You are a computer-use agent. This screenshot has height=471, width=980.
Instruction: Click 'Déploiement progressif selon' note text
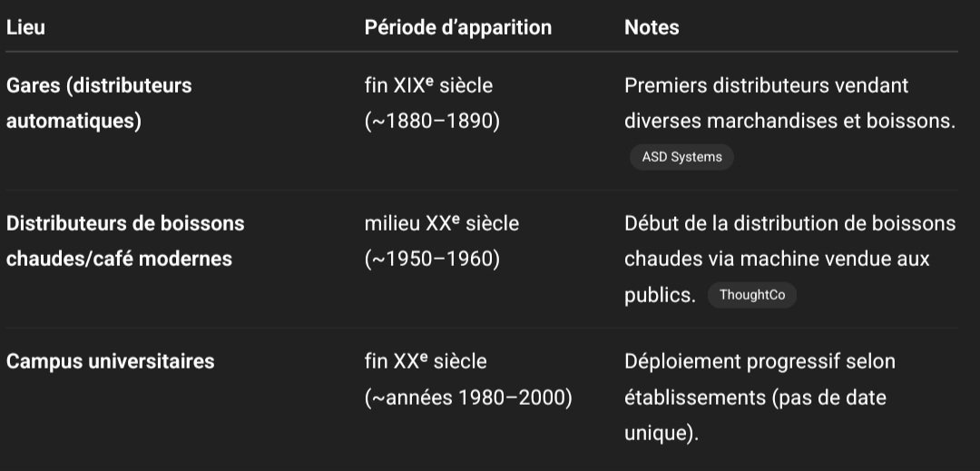click(759, 361)
